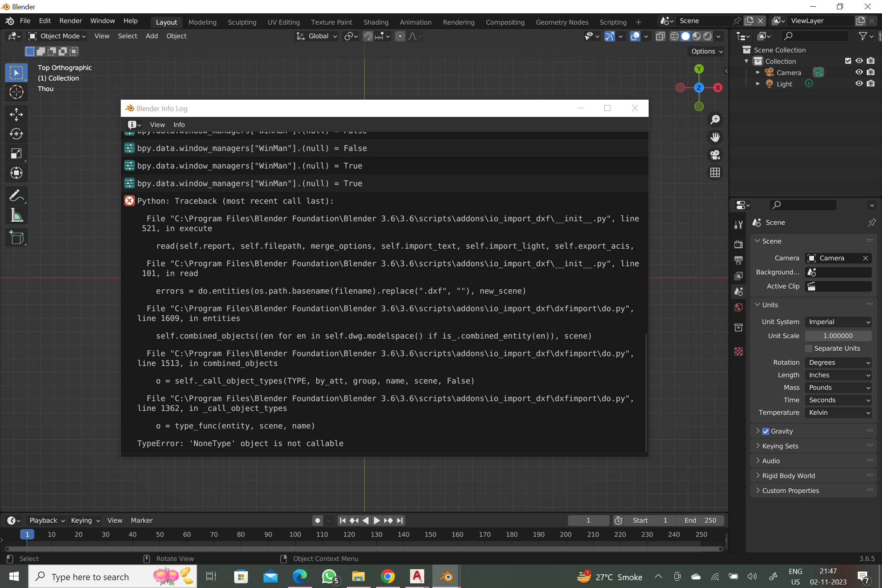Click the current frame number field
This screenshot has width=882, height=588.
(x=588, y=520)
